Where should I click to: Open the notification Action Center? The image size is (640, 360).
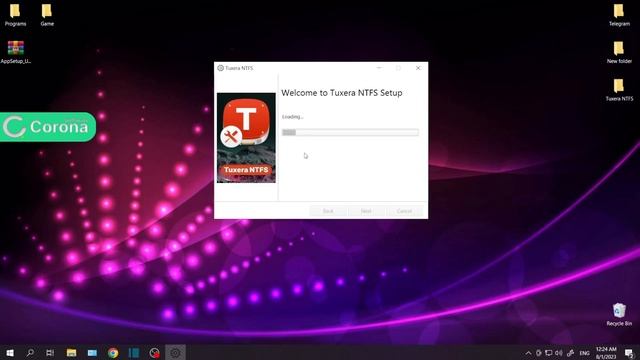tap(629, 353)
